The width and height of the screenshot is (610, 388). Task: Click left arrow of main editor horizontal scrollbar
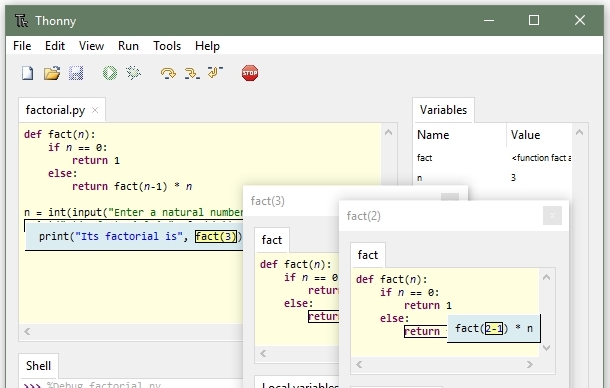[x=27, y=332]
